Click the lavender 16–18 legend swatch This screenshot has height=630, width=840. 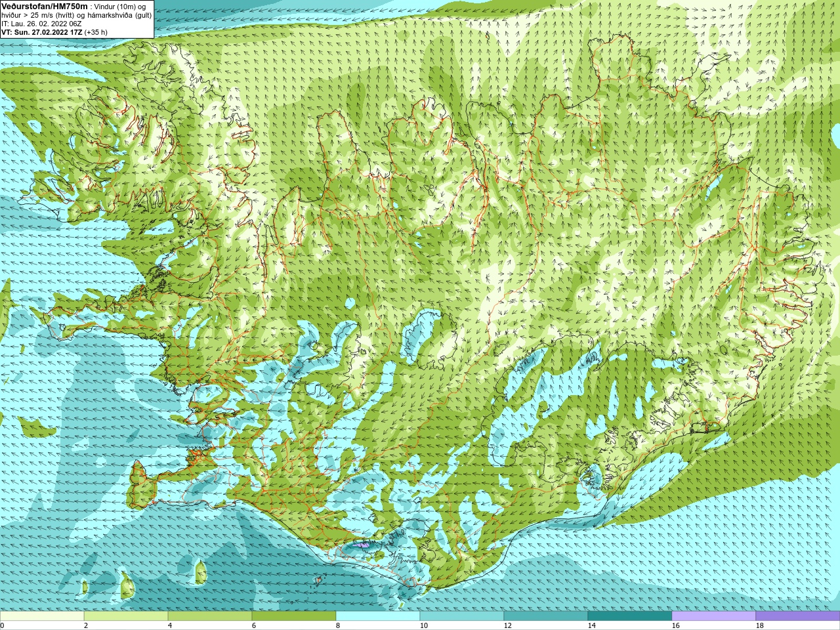pos(714,616)
